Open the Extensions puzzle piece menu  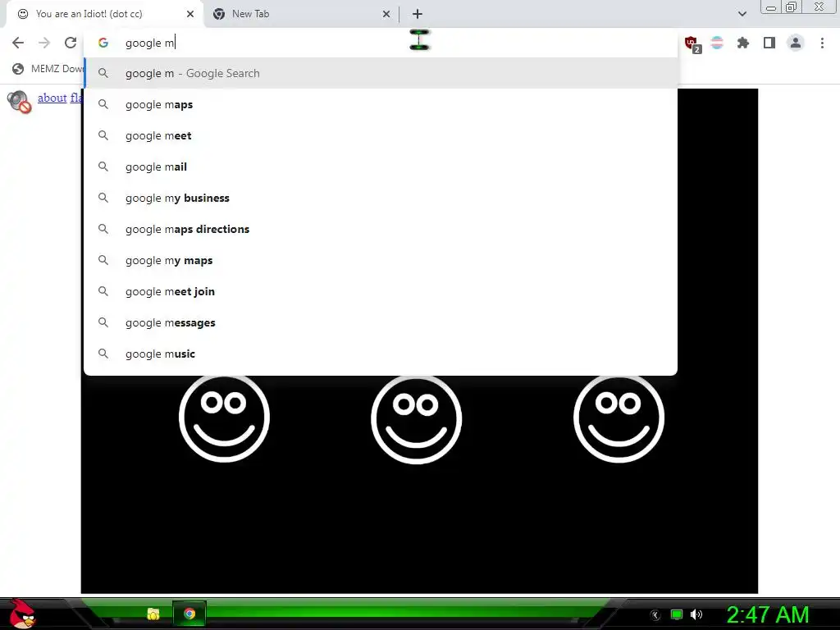[742, 43]
